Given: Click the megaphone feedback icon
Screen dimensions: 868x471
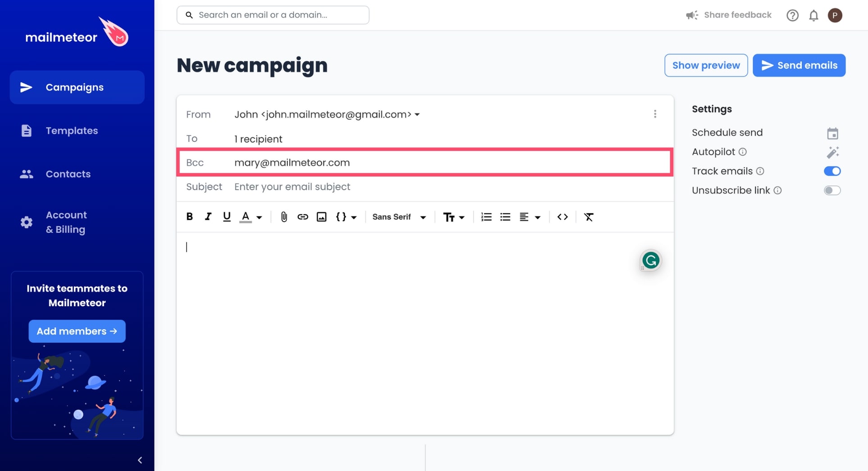Looking at the screenshot, I should coord(692,15).
